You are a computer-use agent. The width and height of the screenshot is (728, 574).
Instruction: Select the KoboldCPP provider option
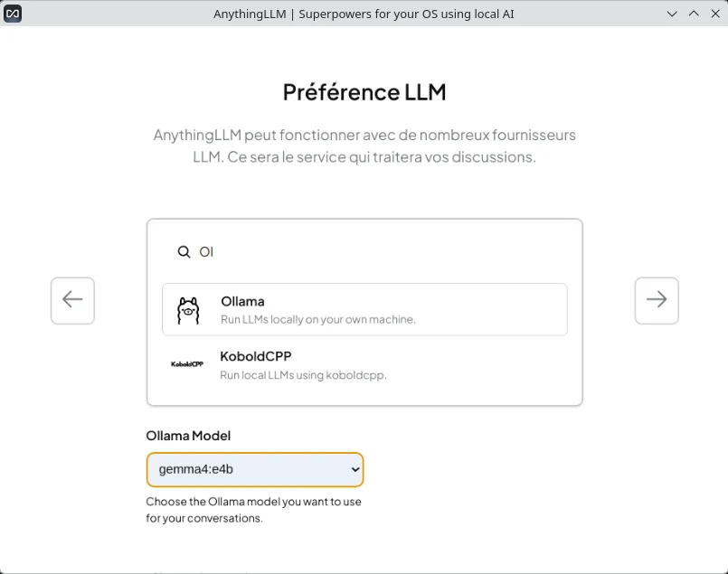[364, 363]
